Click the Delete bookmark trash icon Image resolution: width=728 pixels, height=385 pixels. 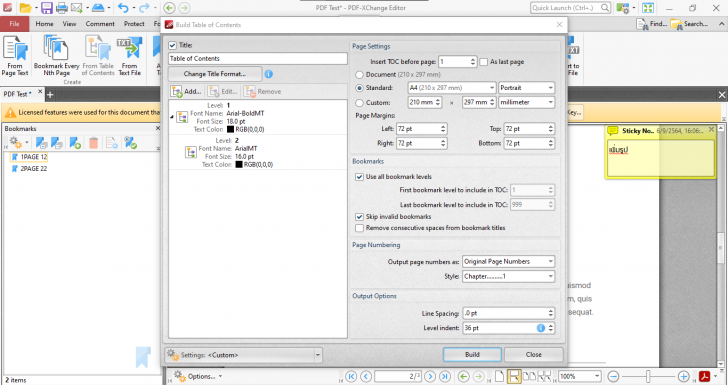93,143
